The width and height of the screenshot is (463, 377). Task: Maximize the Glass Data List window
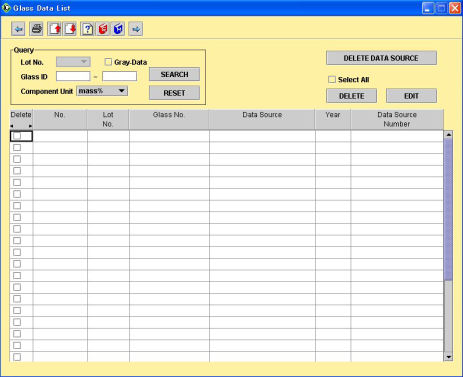441,8
